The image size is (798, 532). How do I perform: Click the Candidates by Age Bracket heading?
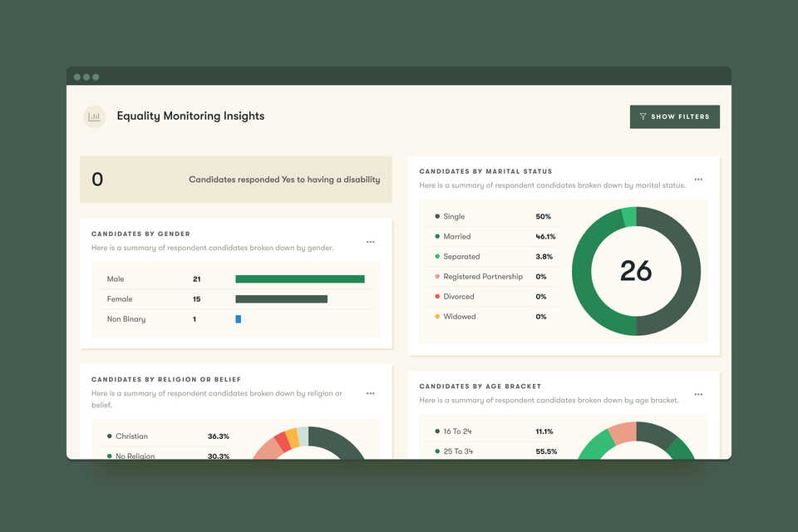(x=480, y=386)
